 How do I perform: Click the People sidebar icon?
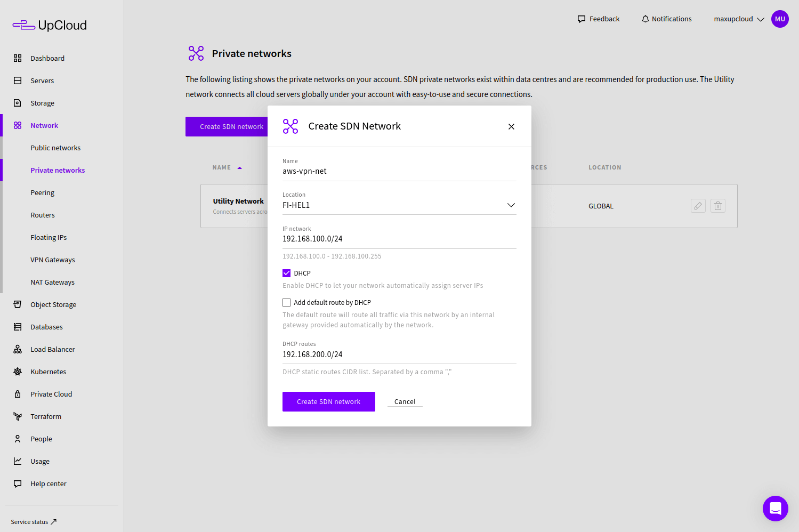[x=18, y=439]
